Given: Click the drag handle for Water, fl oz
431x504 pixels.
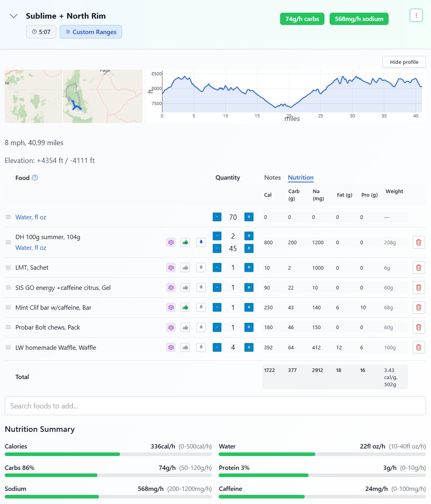Looking at the screenshot, I should 8,217.
